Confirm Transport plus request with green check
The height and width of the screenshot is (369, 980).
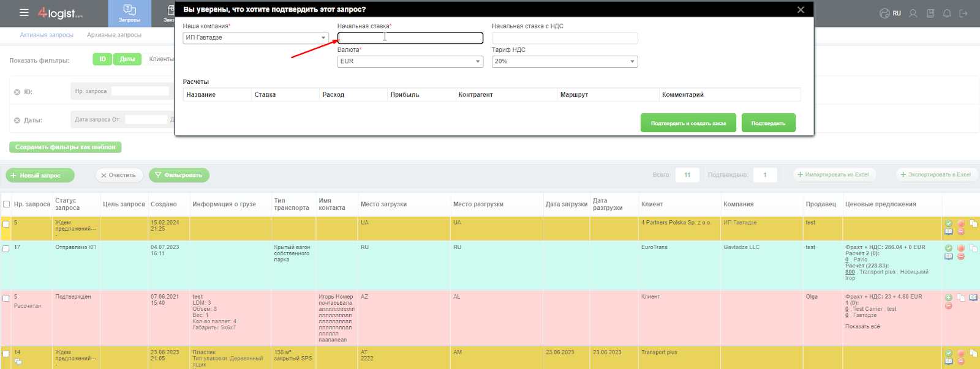click(948, 353)
